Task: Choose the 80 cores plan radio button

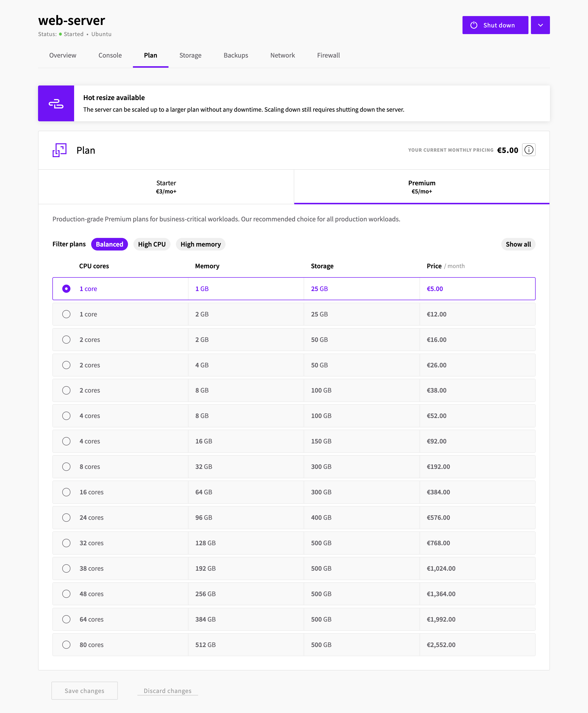Action: [66, 645]
